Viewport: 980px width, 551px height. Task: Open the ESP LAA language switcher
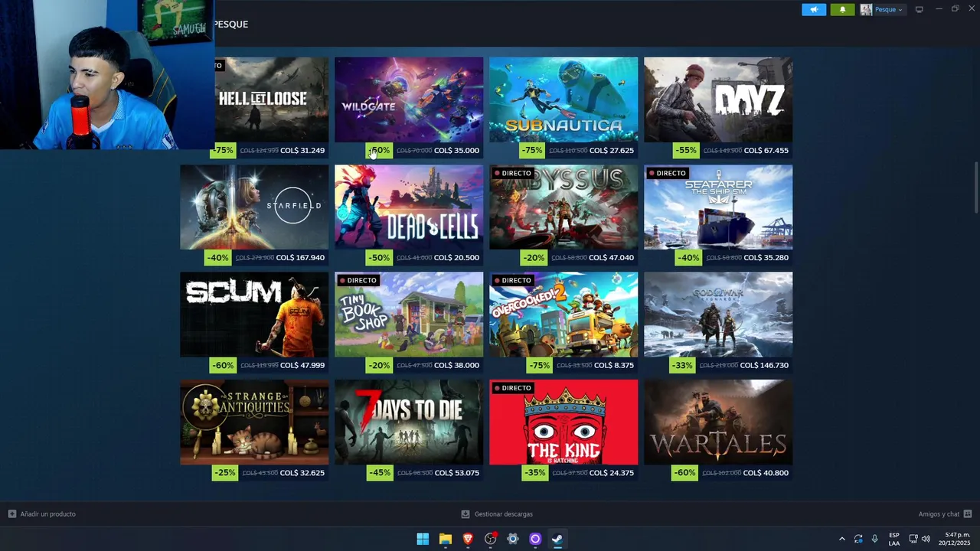tap(894, 539)
